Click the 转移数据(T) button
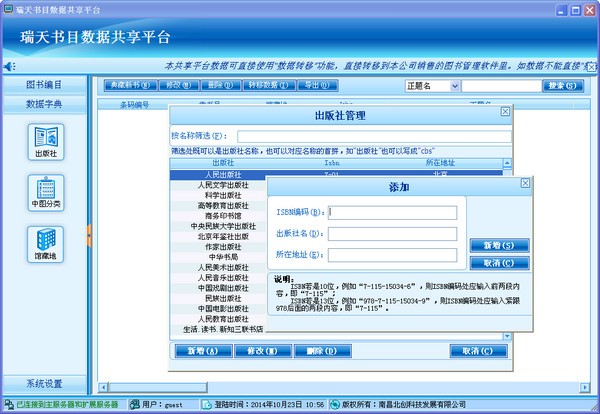 pos(269,85)
